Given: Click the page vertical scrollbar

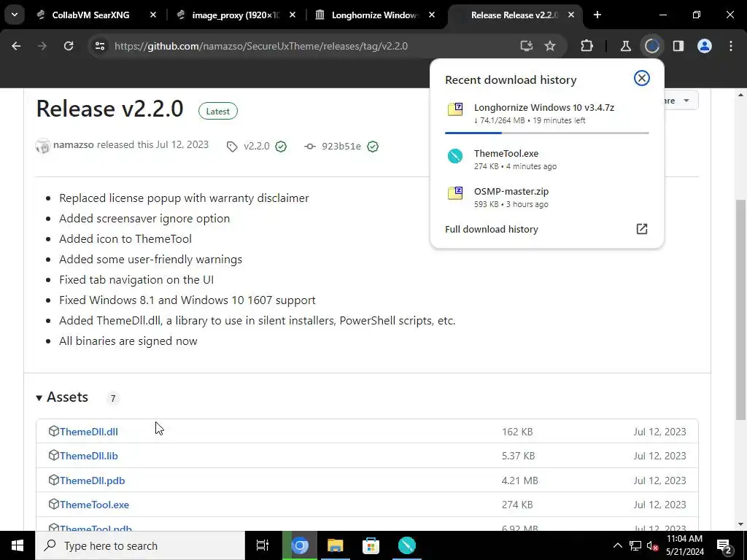Looking at the screenshot, I should click(741, 309).
